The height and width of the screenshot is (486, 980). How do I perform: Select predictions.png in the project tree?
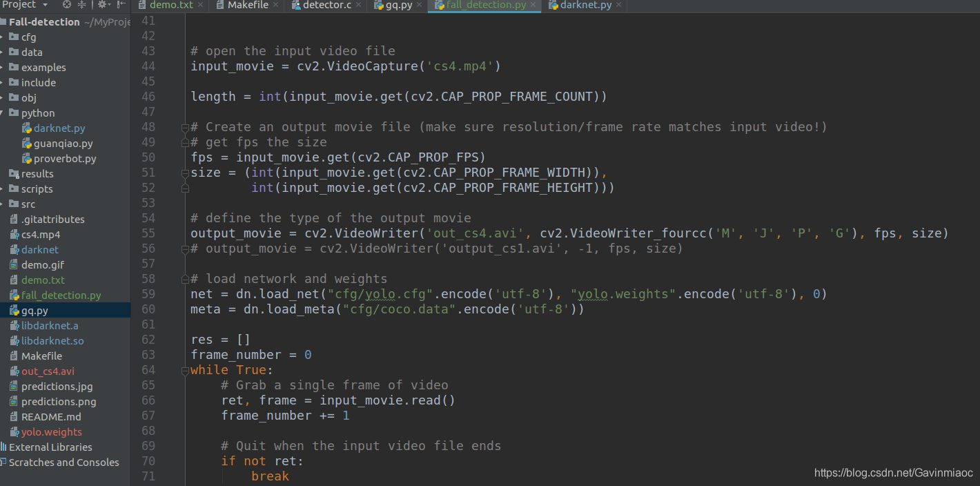point(59,402)
